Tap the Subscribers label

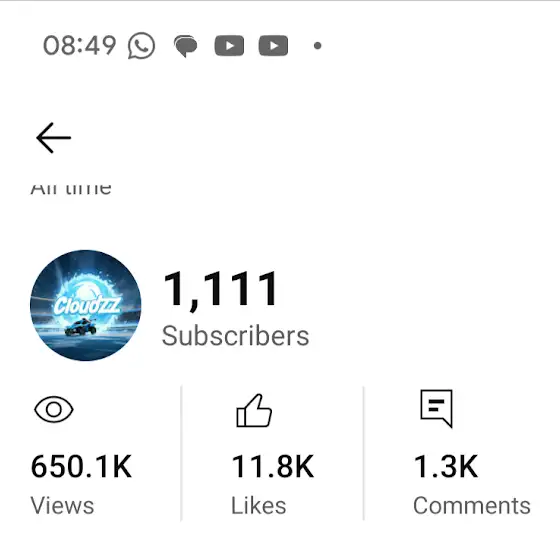(235, 336)
